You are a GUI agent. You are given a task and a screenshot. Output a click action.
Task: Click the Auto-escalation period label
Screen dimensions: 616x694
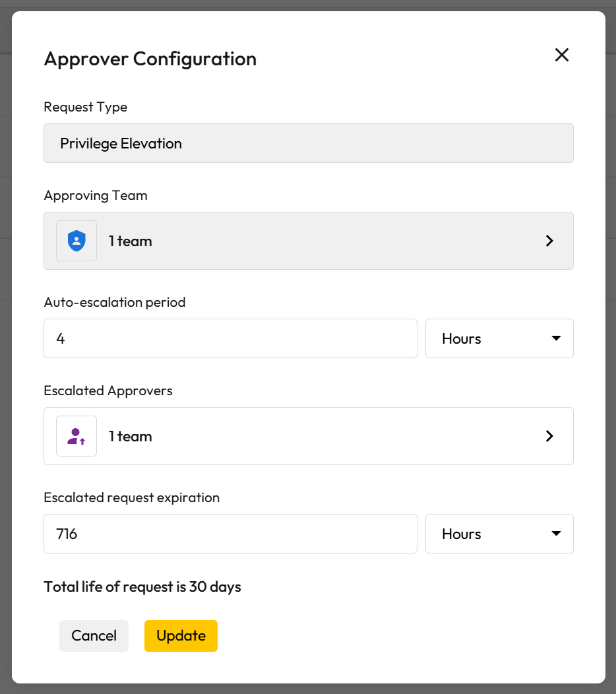pyautogui.click(x=115, y=302)
